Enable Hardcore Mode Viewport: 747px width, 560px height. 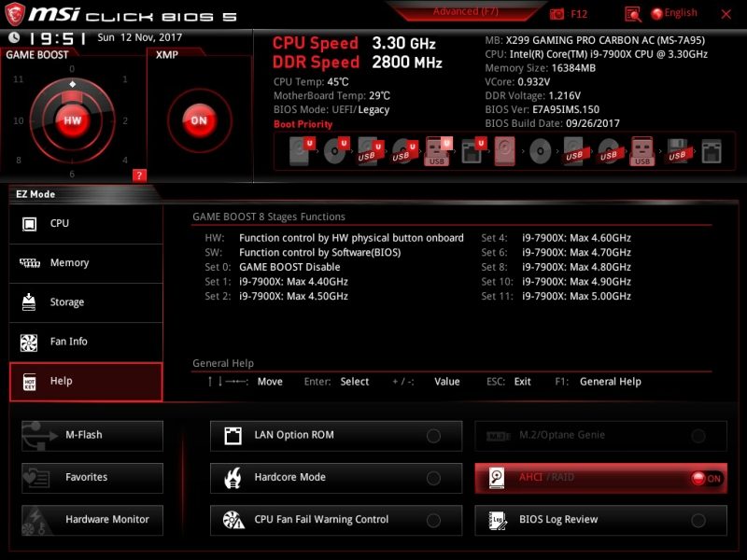click(x=433, y=478)
